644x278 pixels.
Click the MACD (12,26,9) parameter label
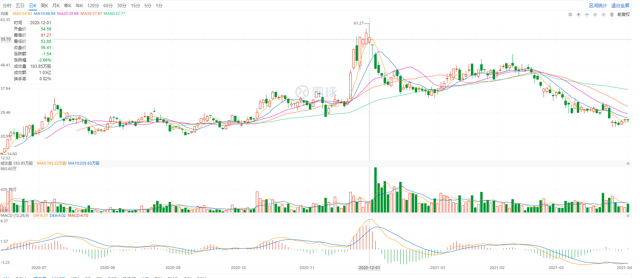tap(15, 215)
